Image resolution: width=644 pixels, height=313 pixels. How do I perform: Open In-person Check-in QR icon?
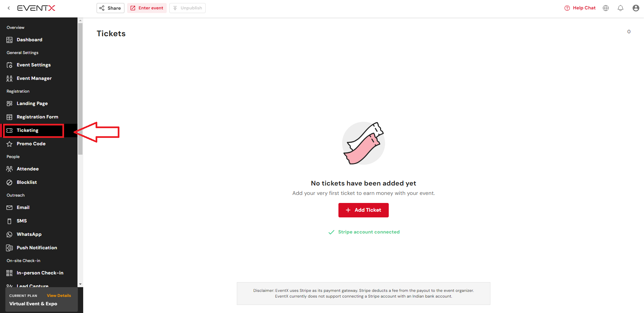click(9, 273)
